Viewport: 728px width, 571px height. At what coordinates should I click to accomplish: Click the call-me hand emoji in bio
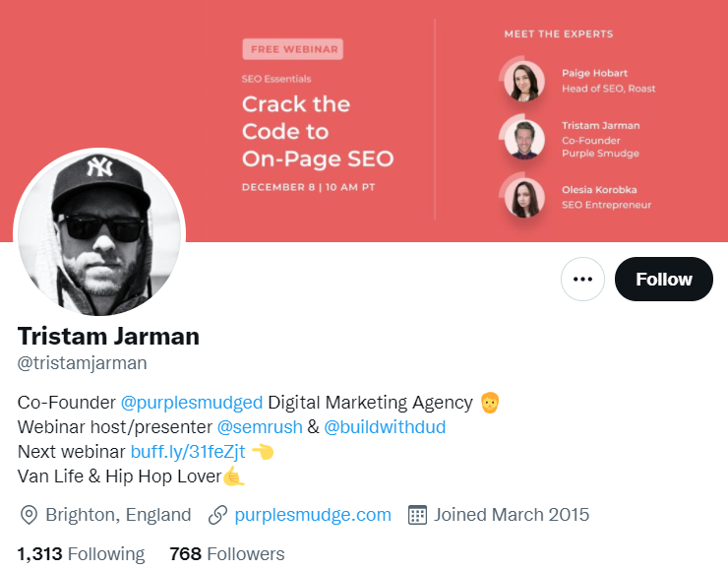click(233, 476)
